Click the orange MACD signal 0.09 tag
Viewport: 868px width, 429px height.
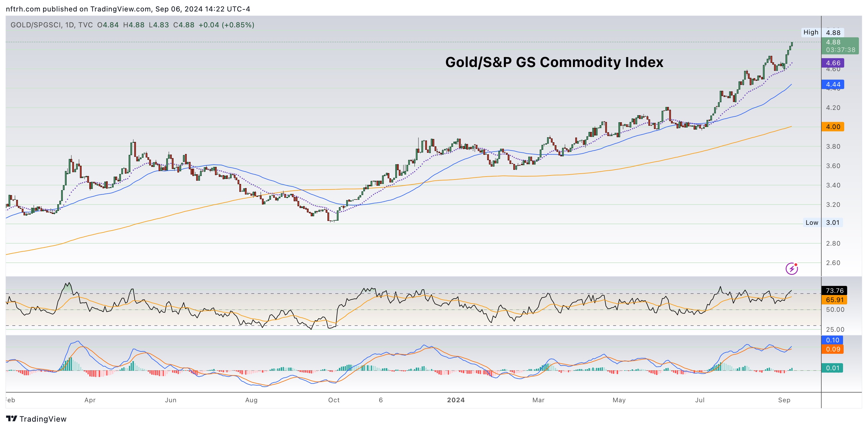(832, 349)
